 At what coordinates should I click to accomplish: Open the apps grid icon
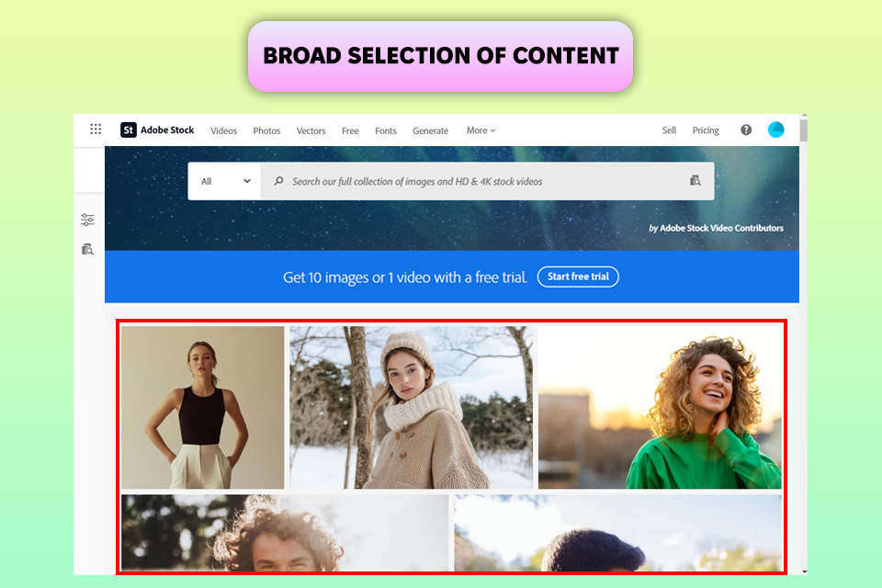96,130
